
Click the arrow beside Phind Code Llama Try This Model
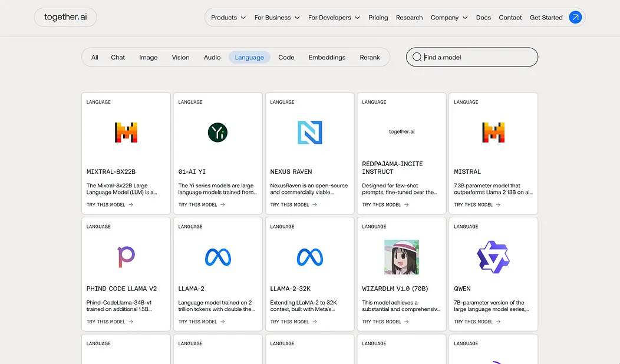coord(131,322)
